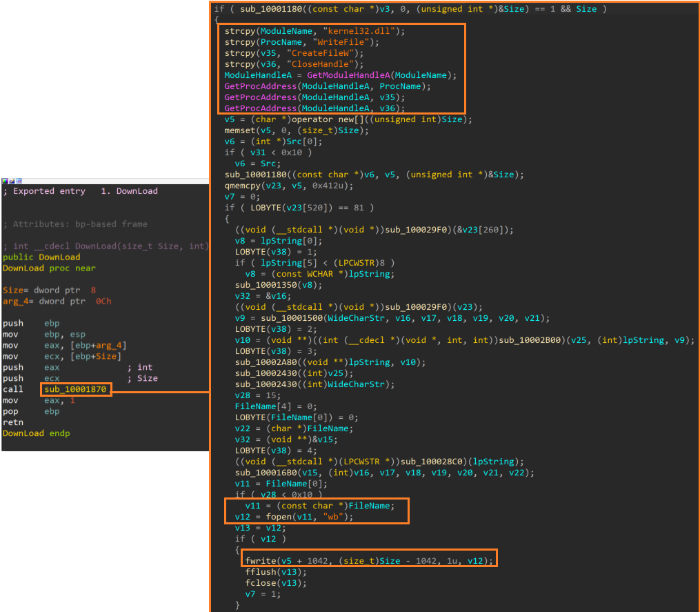Click the '__cdecl DownLoad' prototype comment
Viewport: 700px width, 612px height.
click(x=106, y=246)
